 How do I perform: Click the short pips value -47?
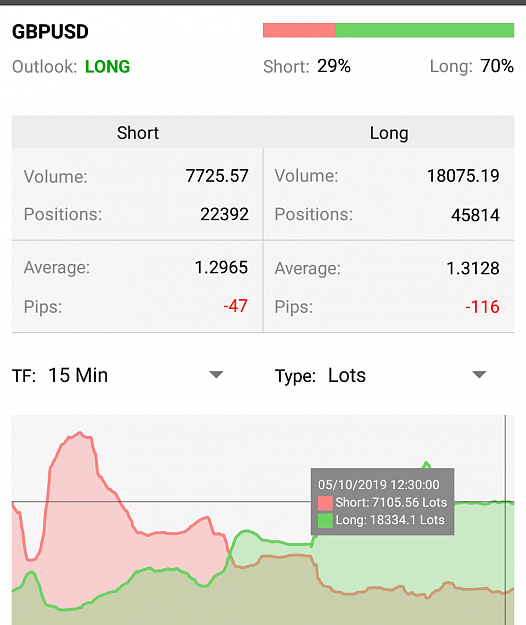coord(236,306)
